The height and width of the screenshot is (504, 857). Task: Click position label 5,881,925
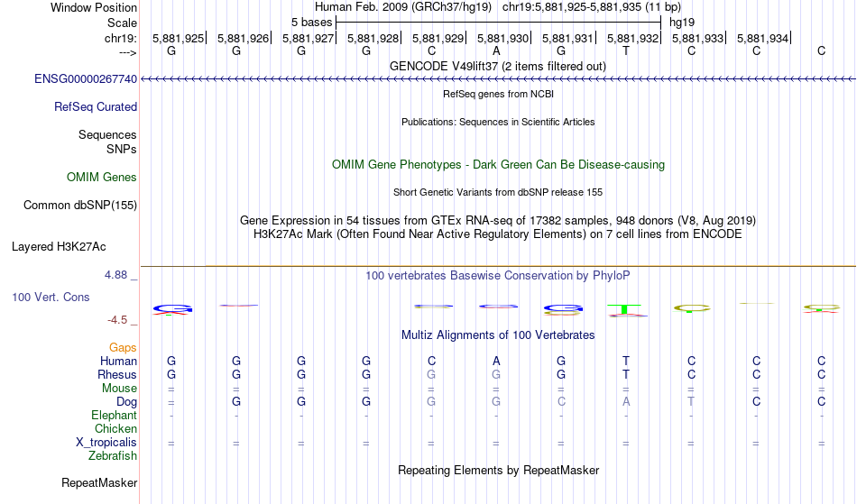179,38
